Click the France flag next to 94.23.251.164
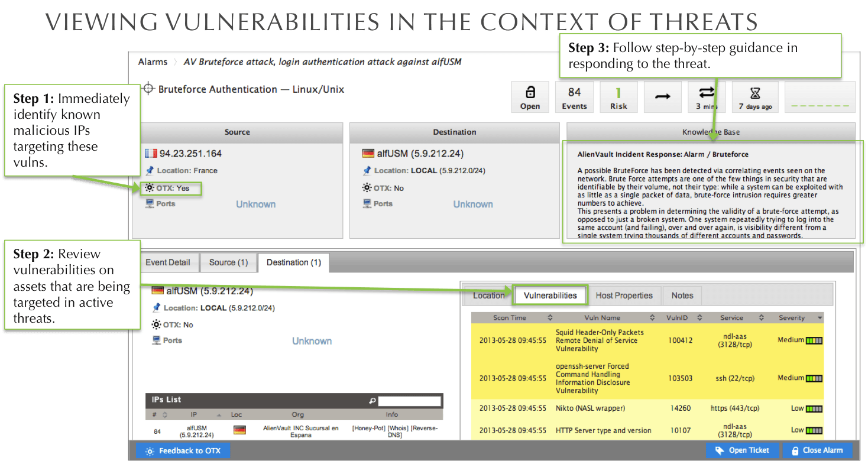Screen dimensions: 868x461 [x=151, y=154]
